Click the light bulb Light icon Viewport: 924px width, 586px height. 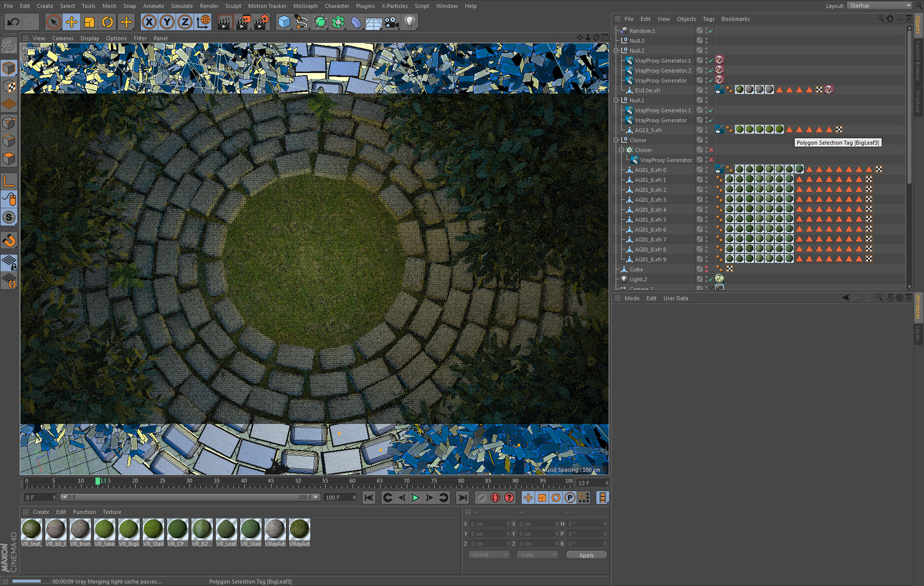[409, 22]
